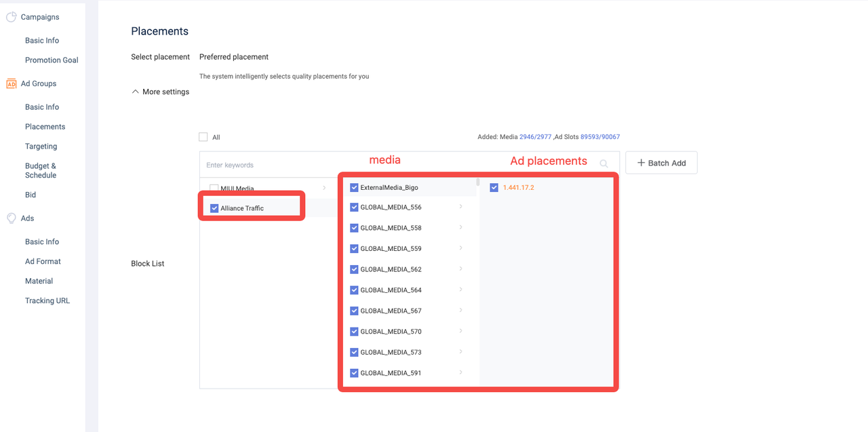This screenshot has width=868, height=432.
Task: Open Targeting in the sidebar
Action: coord(41,146)
